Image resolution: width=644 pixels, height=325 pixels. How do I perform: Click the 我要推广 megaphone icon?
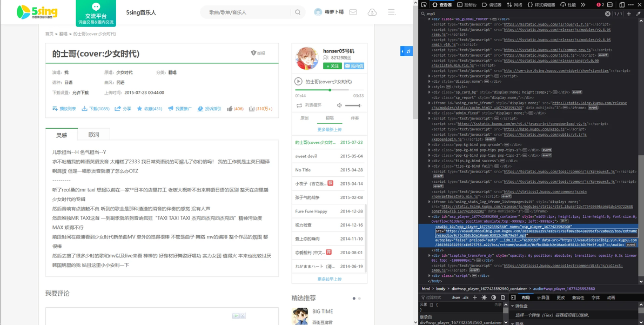(170, 109)
